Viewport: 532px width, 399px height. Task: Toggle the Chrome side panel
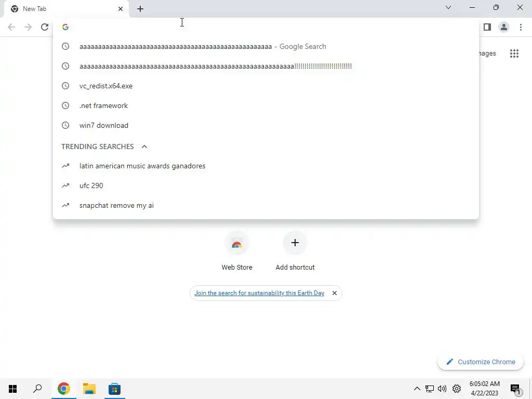tap(487, 27)
